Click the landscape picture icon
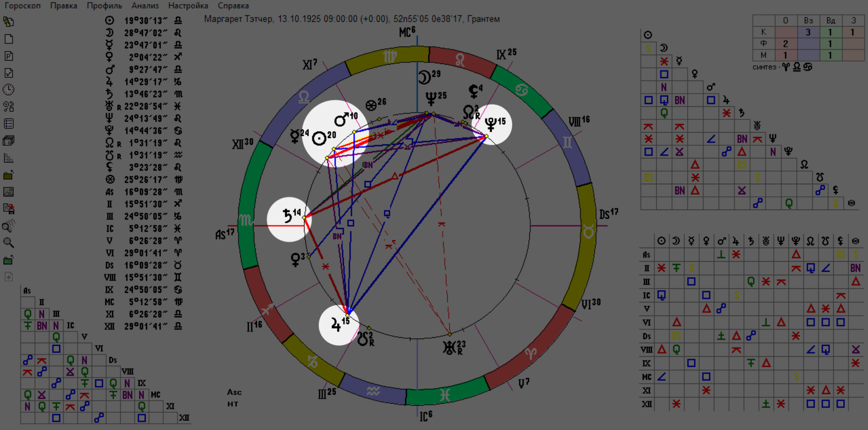This screenshot has height=430, width=868. click(9, 191)
